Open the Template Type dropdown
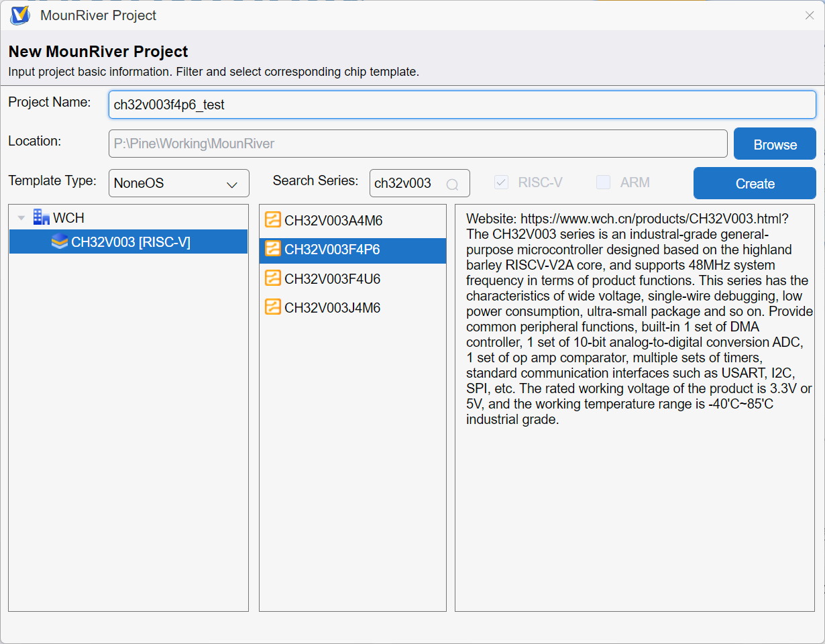 tap(179, 183)
